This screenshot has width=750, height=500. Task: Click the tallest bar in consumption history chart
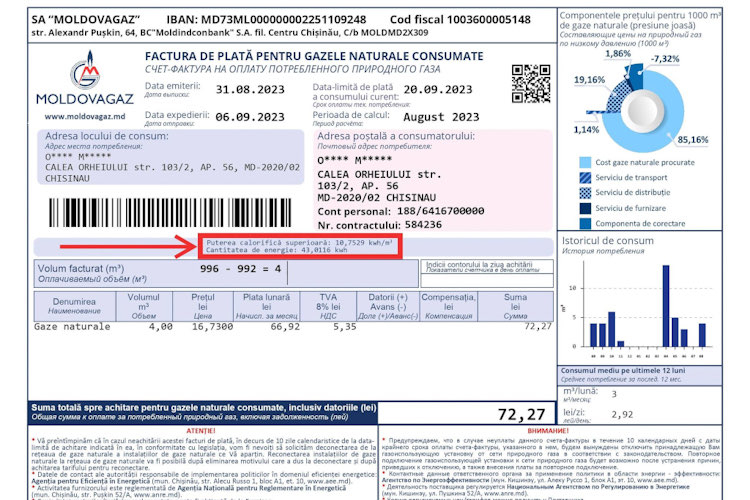[666, 306]
